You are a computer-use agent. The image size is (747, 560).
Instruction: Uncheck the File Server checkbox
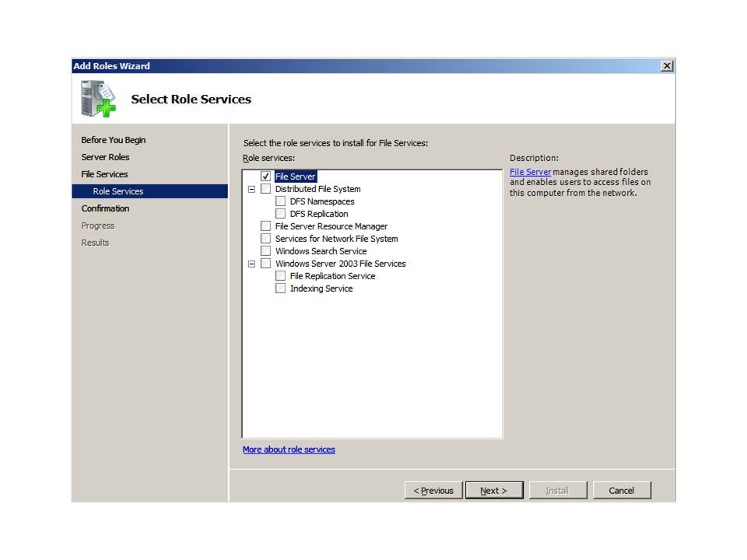pos(266,177)
